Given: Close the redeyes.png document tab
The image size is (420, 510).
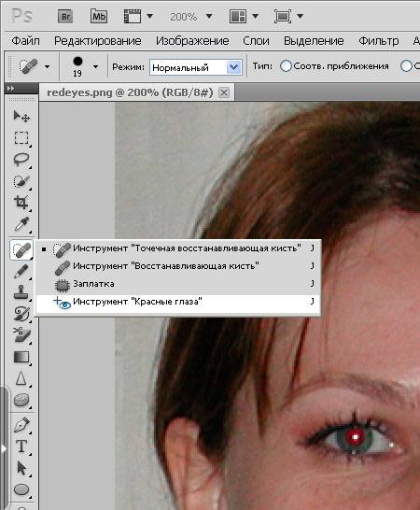Looking at the screenshot, I should 224,93.
